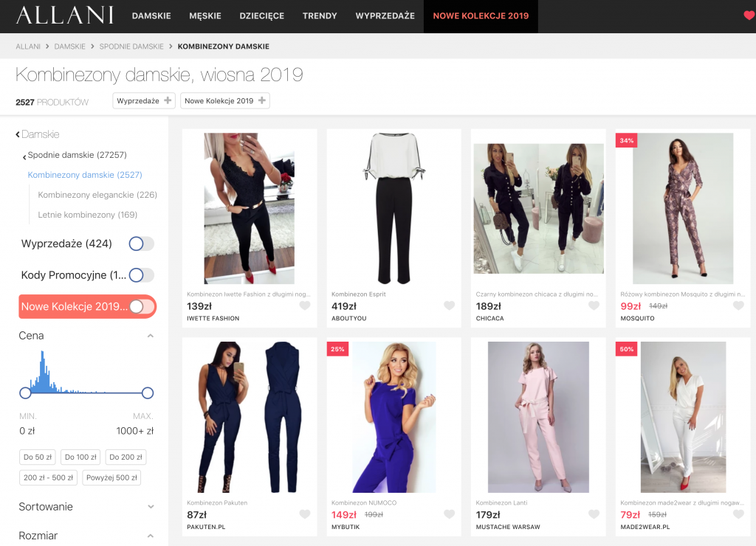Favorite the NUMOCO 149zł jumpsuit

(x=450, y=514)
